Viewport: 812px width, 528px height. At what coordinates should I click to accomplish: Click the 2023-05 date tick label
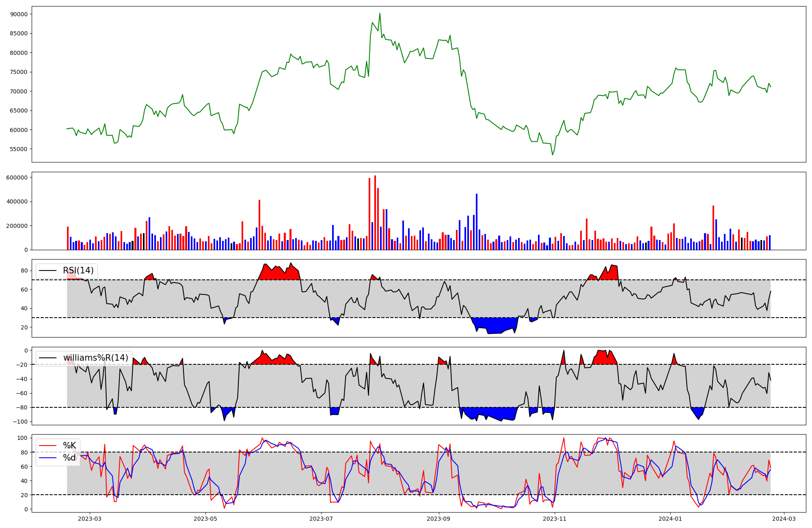[205, 519]
